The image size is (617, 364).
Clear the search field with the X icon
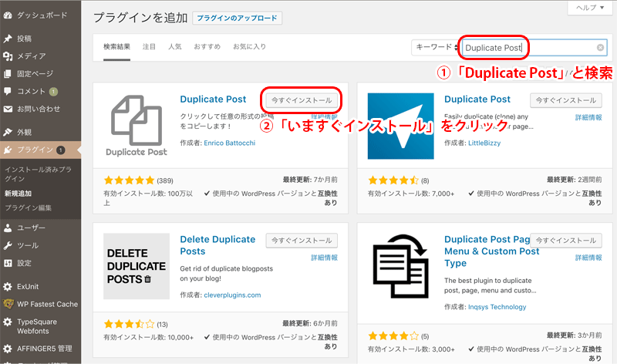coord(600,48)
